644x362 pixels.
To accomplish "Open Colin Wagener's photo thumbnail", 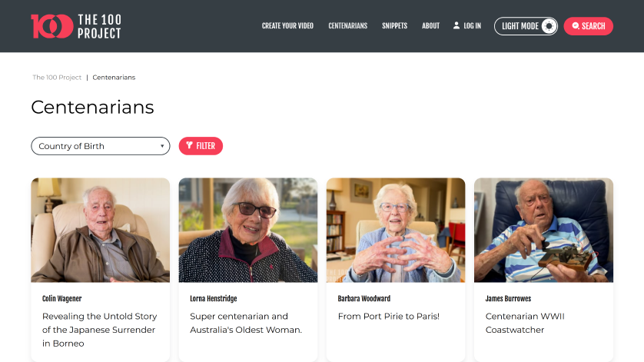I will point(100,230).
